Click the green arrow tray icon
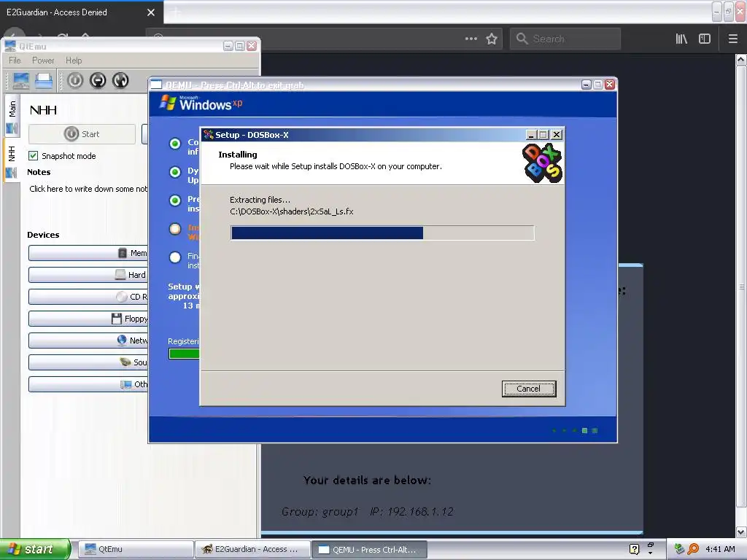Screen dimensions: 747x560 coord(679,549)
